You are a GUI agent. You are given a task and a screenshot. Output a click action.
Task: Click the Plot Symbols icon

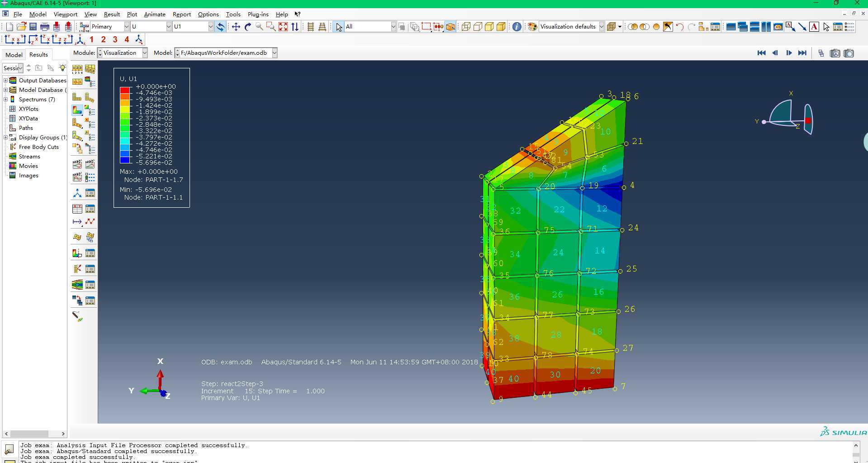77,123
